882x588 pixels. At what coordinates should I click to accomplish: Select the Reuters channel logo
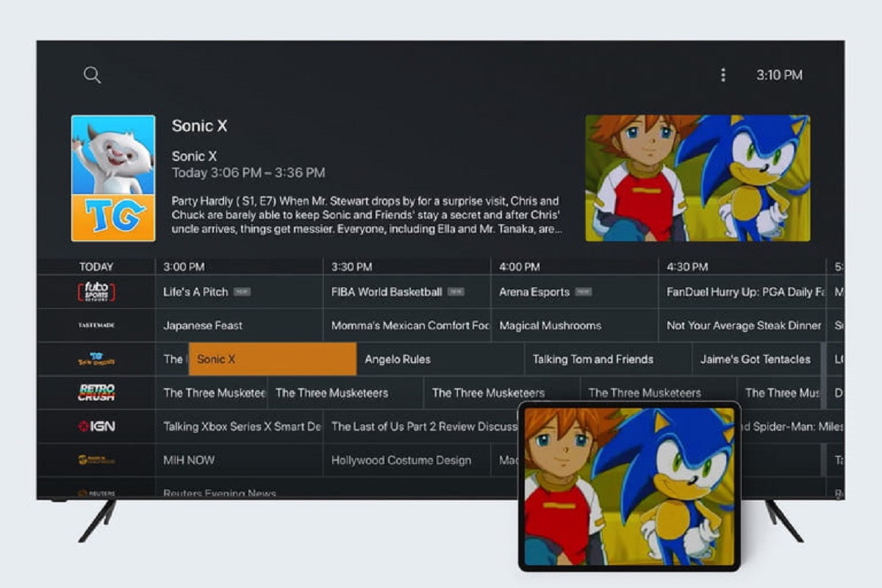point(96,493)
